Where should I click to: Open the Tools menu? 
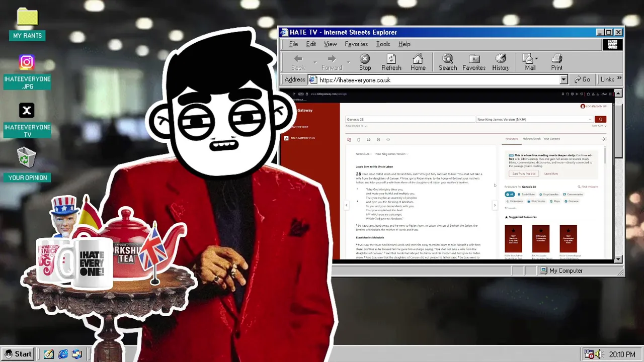pos(383,44)
